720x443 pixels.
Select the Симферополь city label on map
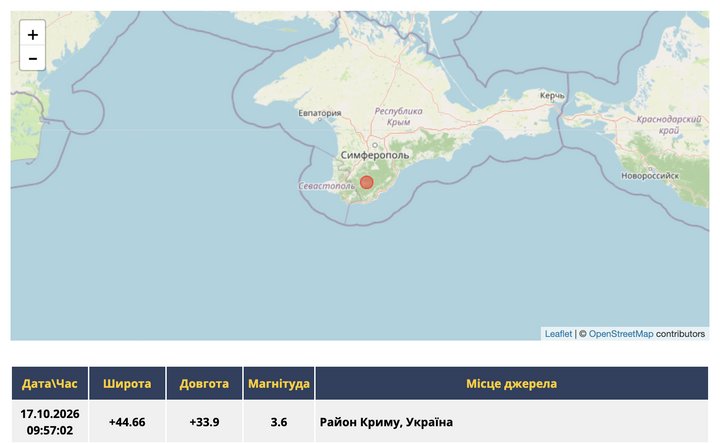(x=375, y=155)
